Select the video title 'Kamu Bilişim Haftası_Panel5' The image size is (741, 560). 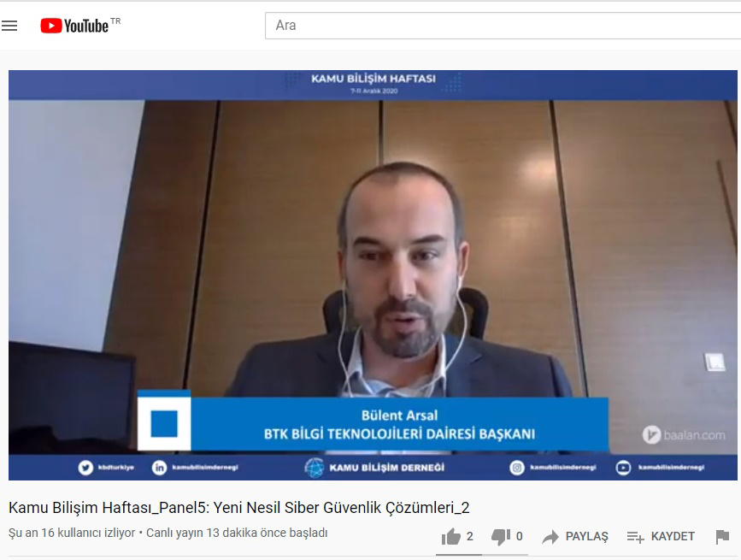pos(239,508)
